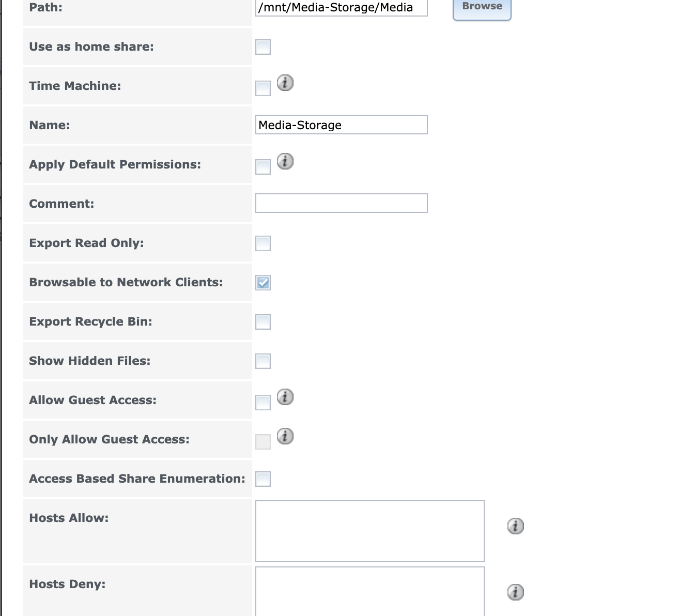Viewport: 679px width, 616px height.
Task: Click the 'Path:' label
Action: [x=46, y=7]
